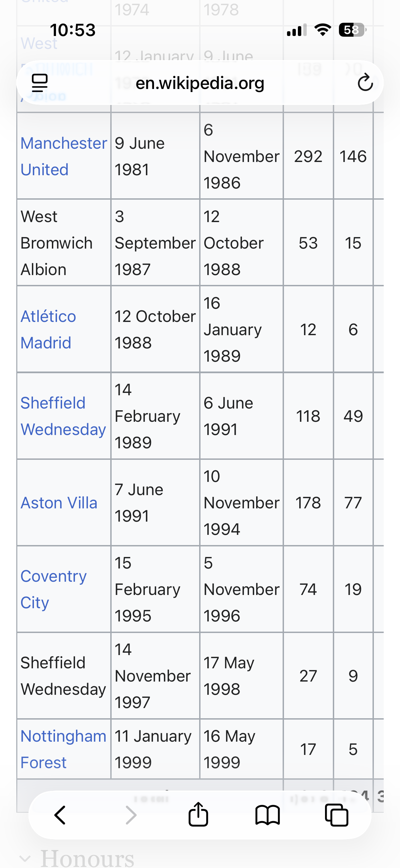Go back to previous page
400x868 pixels.
(60, 815)
